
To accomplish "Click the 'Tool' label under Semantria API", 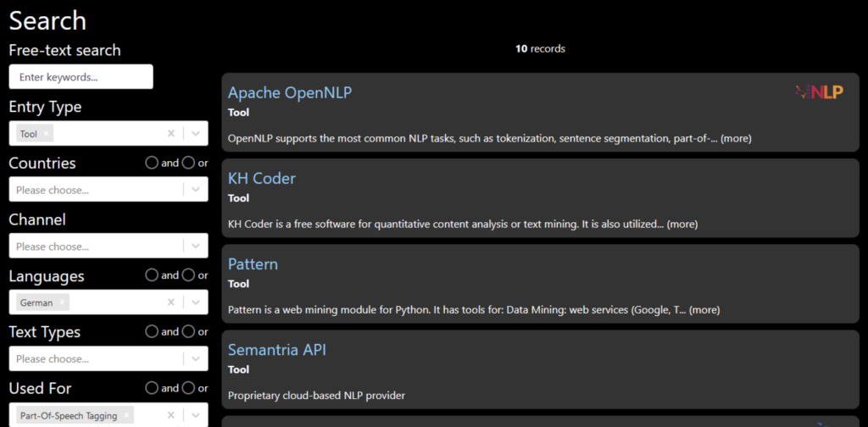I will [x=238, y=369].
